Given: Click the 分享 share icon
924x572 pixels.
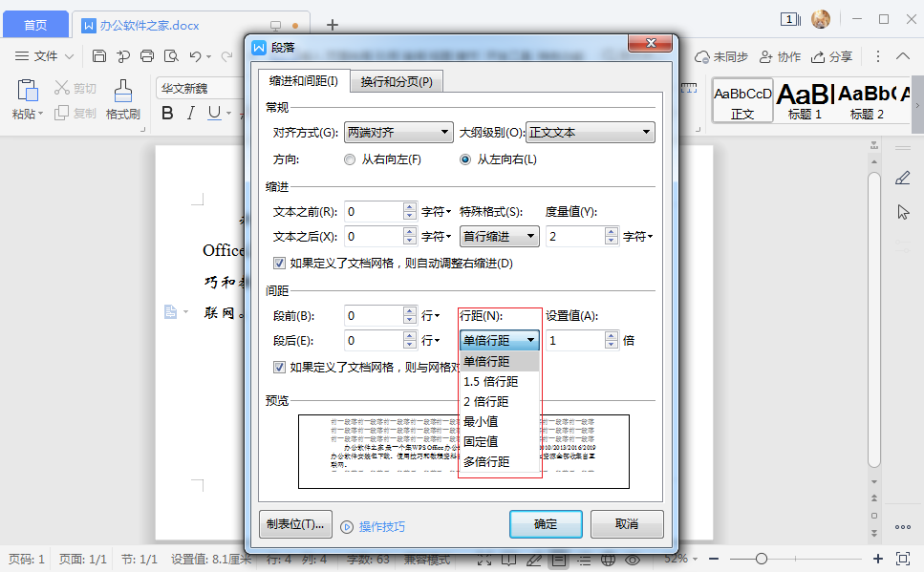Looking at the screenshot, I should pos(818,57).
